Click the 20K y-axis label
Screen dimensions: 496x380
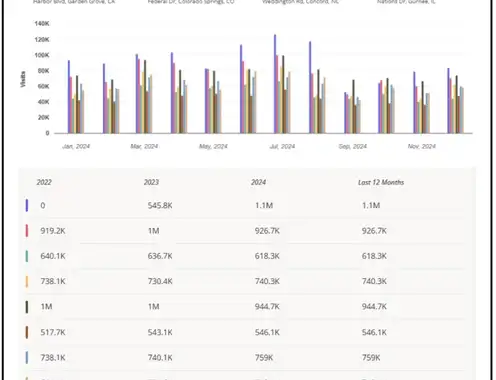(x=43, y=117)
